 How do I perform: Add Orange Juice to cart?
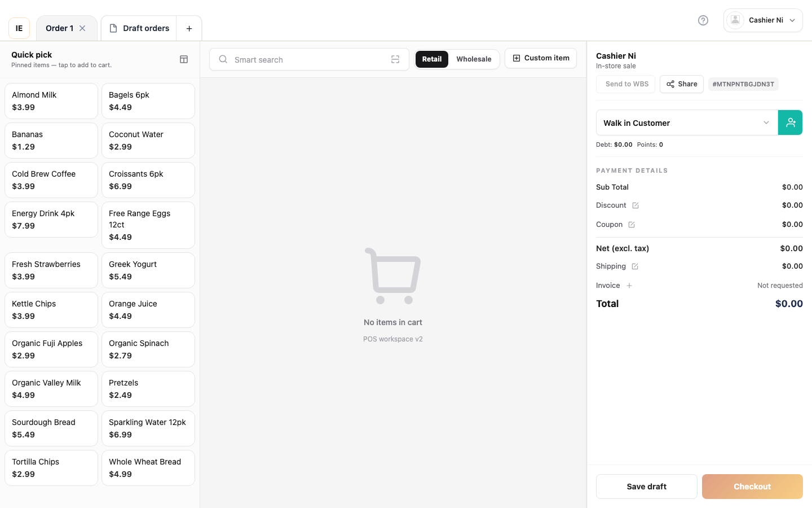[x=148, y=310]
